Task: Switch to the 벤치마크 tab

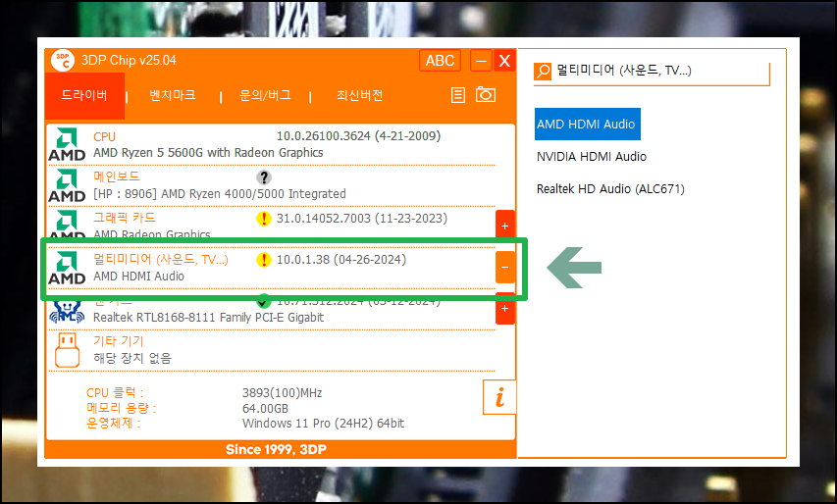Action: coord(173,95)
